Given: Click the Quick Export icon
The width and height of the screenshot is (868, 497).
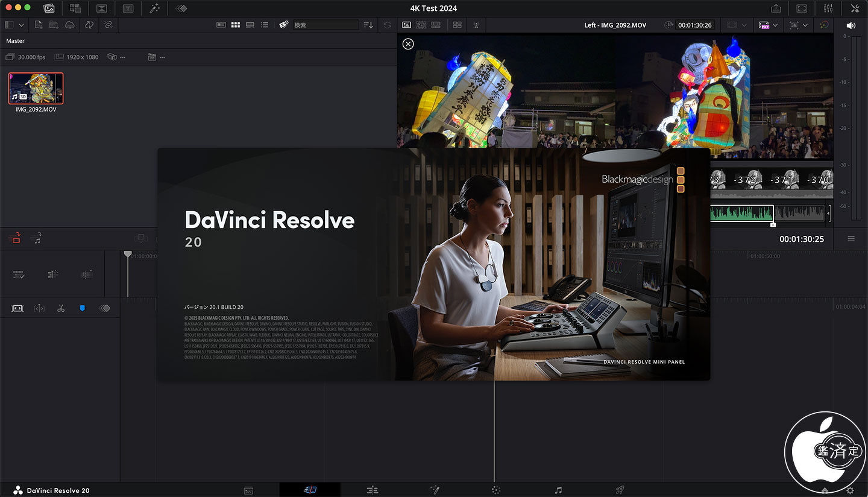Looking at the screenshot, I should (x=776, y=8).
